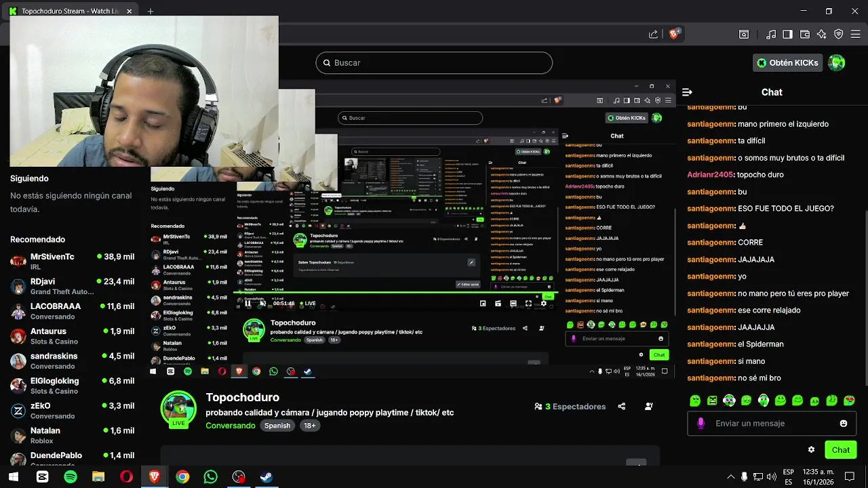
Task: Open RDjavi recommended channel
Action: [73, 286]
